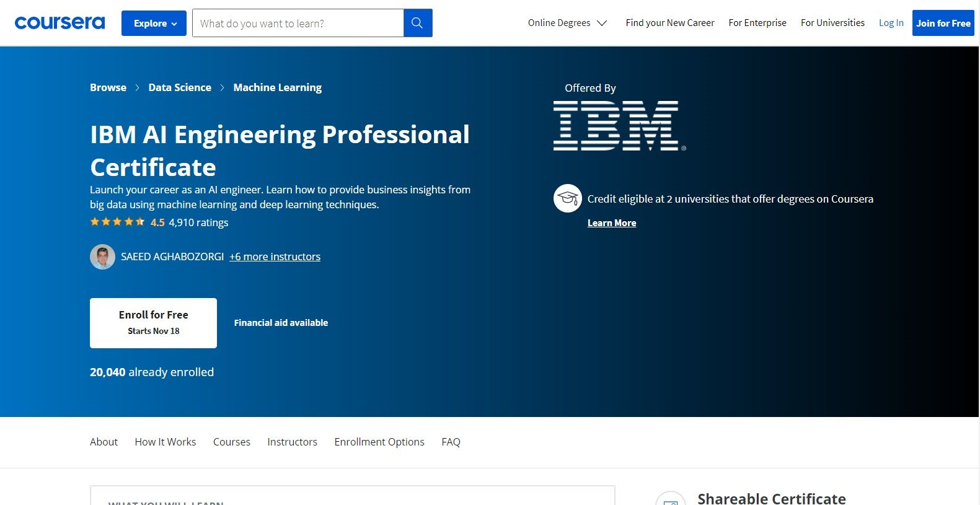
Task: Open the Explore dropdown menu
Action: 154,24
